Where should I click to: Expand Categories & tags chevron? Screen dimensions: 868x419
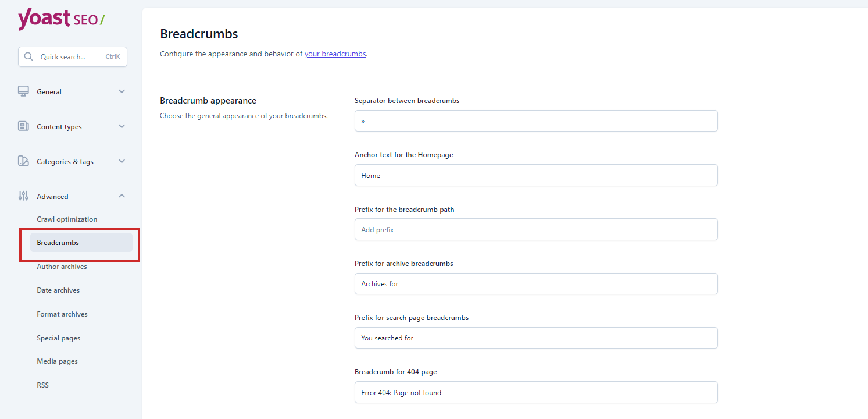click(122, 161)
